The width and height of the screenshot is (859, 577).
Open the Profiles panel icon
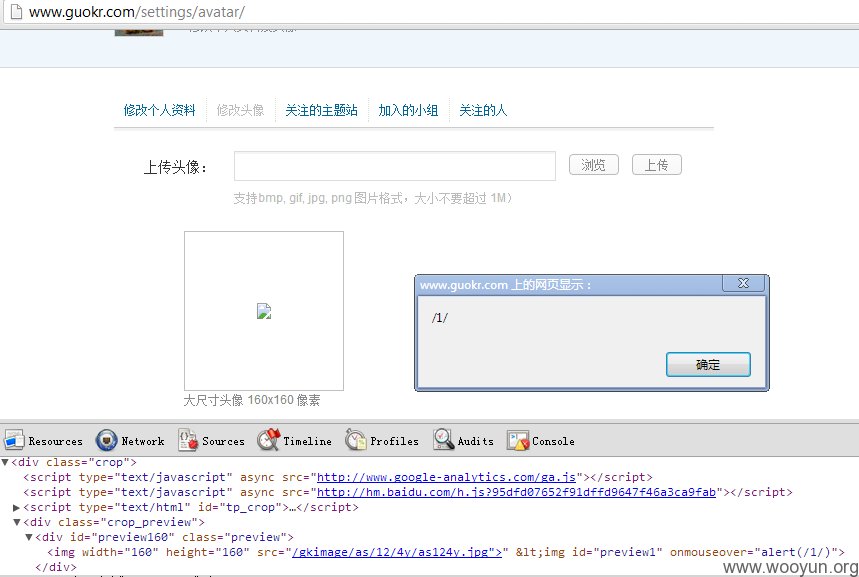click(x=356, y=440)
